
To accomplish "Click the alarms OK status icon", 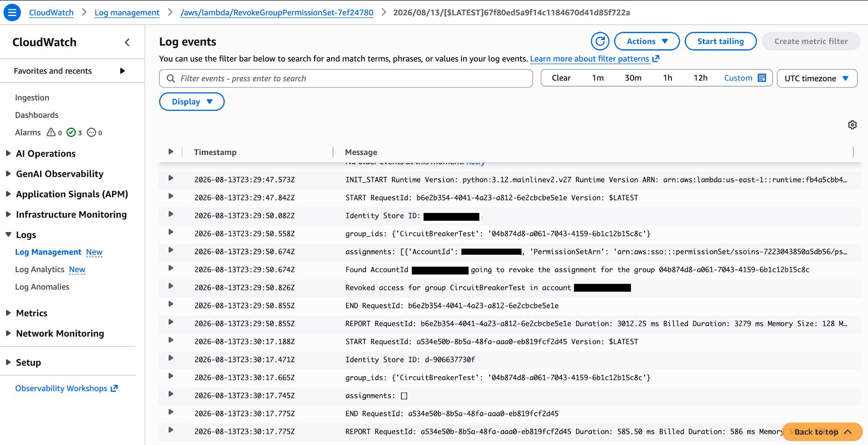I will tap(71, 132).
